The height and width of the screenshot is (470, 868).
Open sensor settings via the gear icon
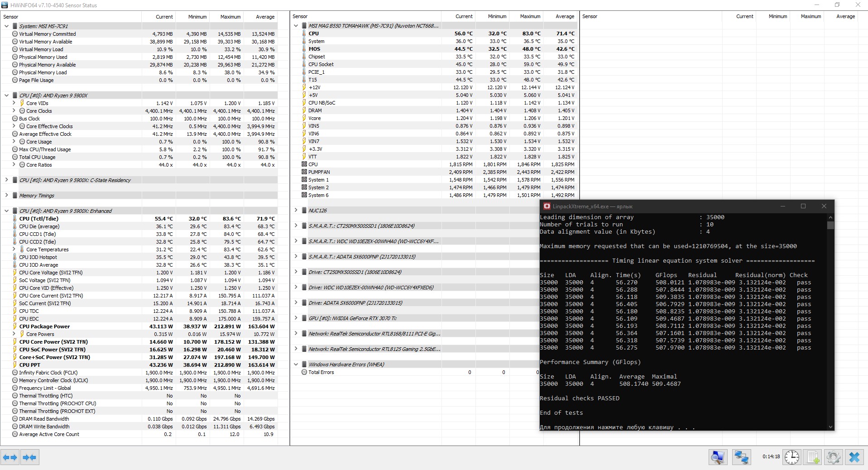[834, 457]
